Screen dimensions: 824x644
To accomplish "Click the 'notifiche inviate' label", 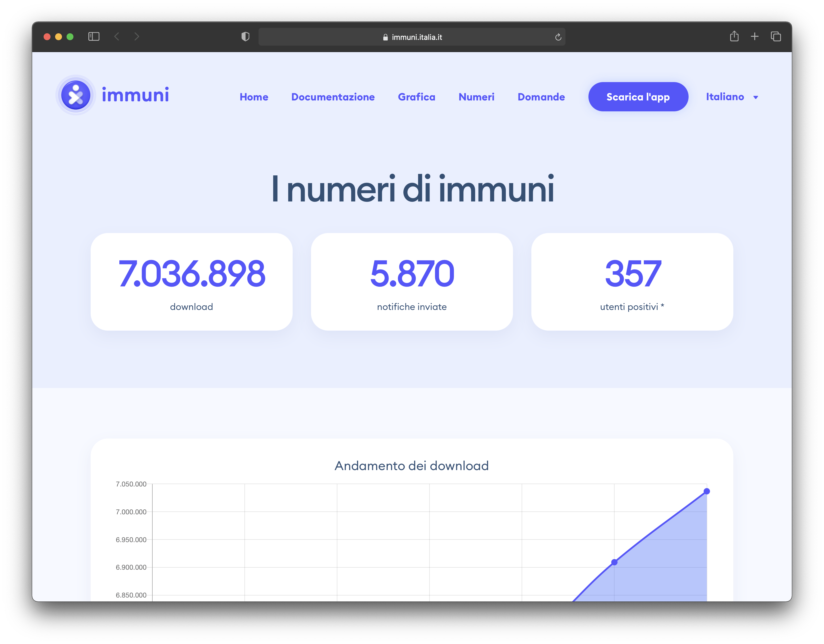I will click(412, 307).
